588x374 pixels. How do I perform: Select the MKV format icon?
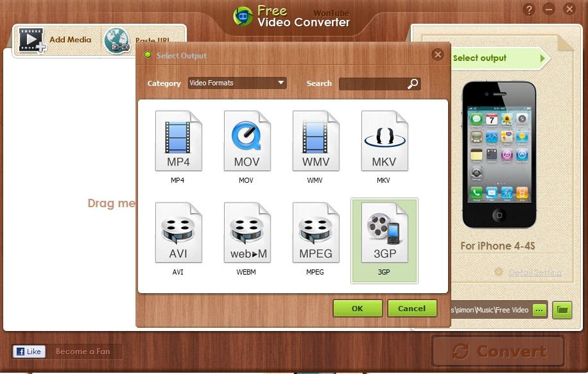[x=383, y=140]
